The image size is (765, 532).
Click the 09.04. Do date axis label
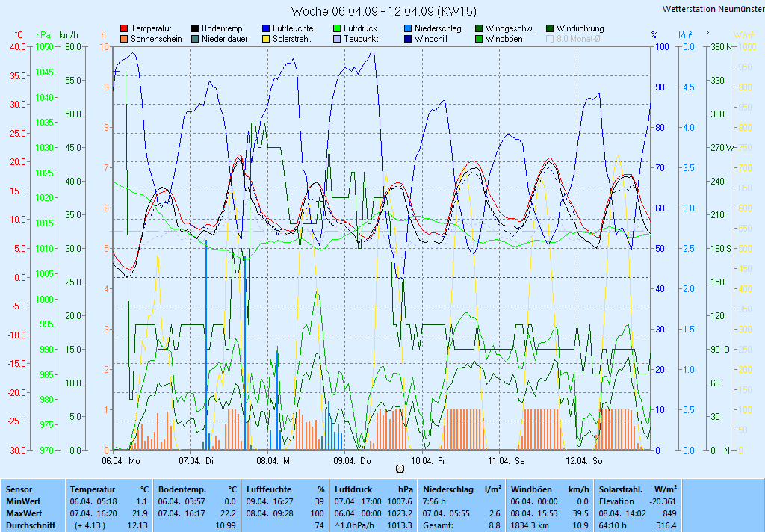(x=352, y=461)
